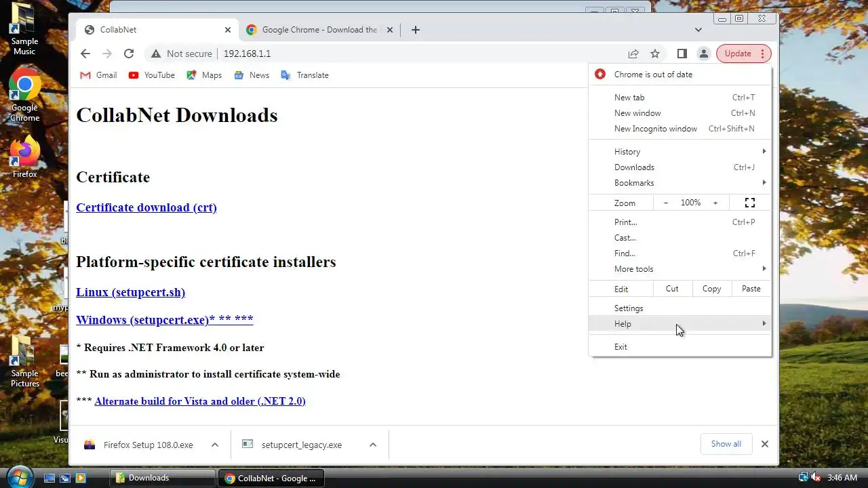Screen dimensions: 868x488
Task: Enter fullscreen with the fullscreen icon
Action: pos(750,203)
